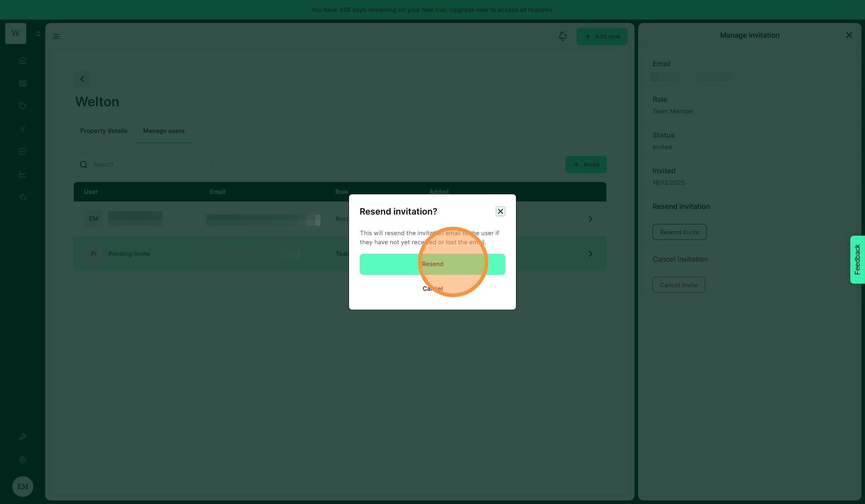Image resolution: width=865 pixels, height=504 pixels.
Task: Expand the workspace switcher arrows
Action: tap(38, 34)
